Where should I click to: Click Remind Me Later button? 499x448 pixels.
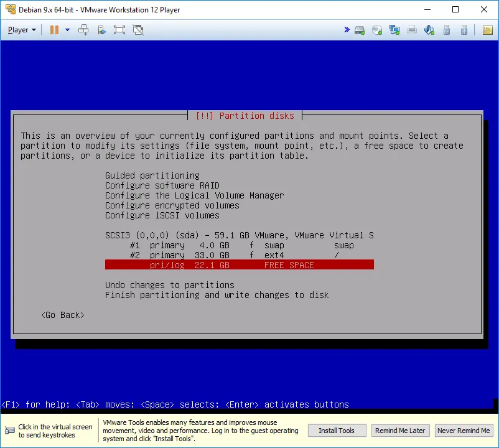400,431
